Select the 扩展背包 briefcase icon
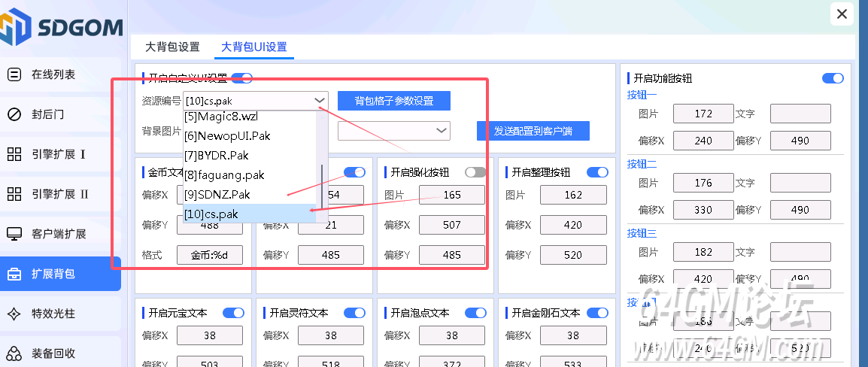The height and width of the screenshot is (367, 868). 14,274
